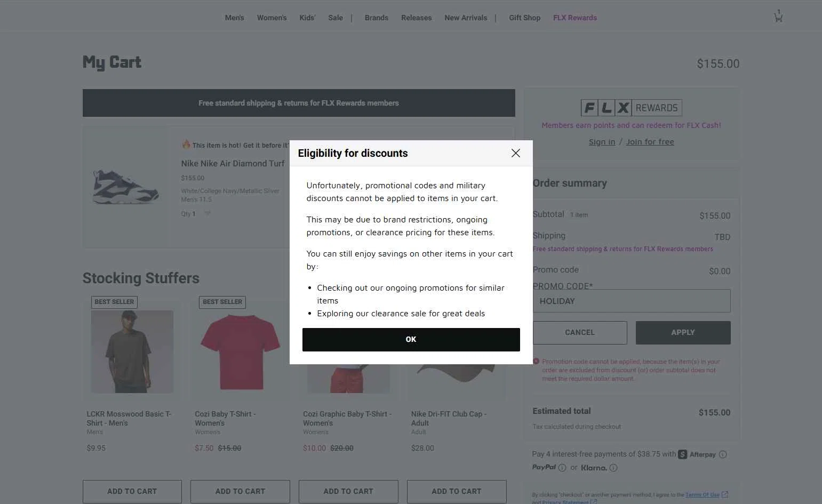Click the PayPal info icon
822x504 pixels.
click(562, 468)
